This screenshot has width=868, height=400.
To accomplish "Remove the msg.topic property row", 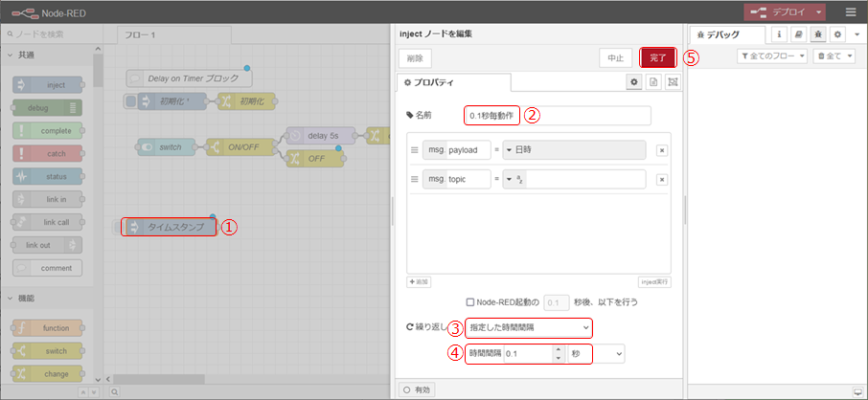I will click(x=661, y=179).
